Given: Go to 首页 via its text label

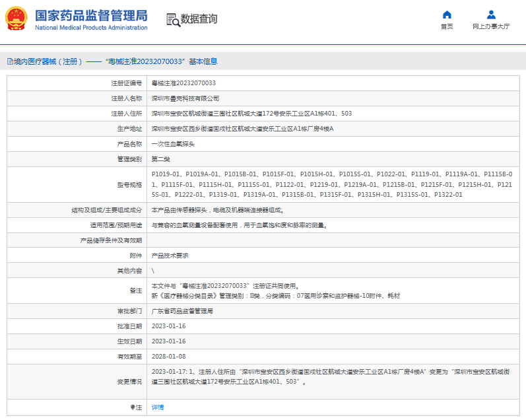Looking at the screenshot, I should pyautogui.click(x=447, y=27).
